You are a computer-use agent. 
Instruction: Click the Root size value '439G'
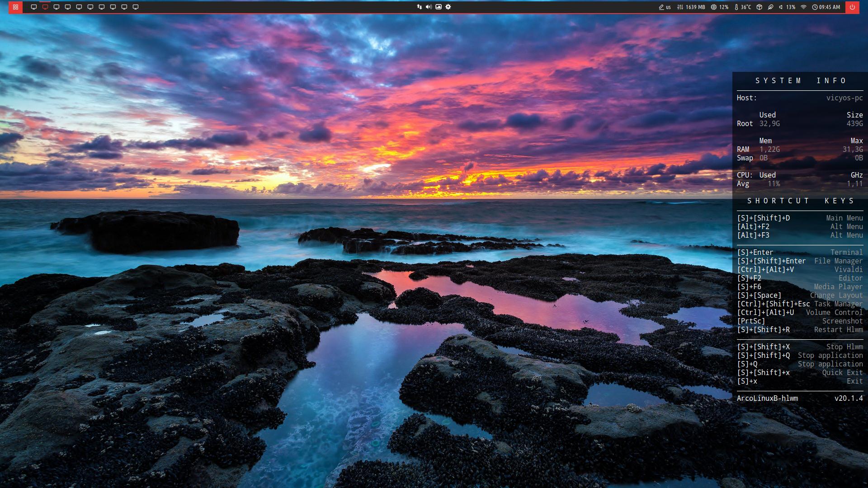855,123
